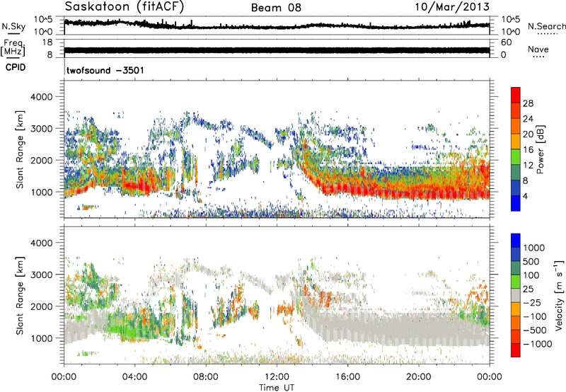
Task: Click the noise trace in the N.Sky panel
Action: (x=277, y=25)
